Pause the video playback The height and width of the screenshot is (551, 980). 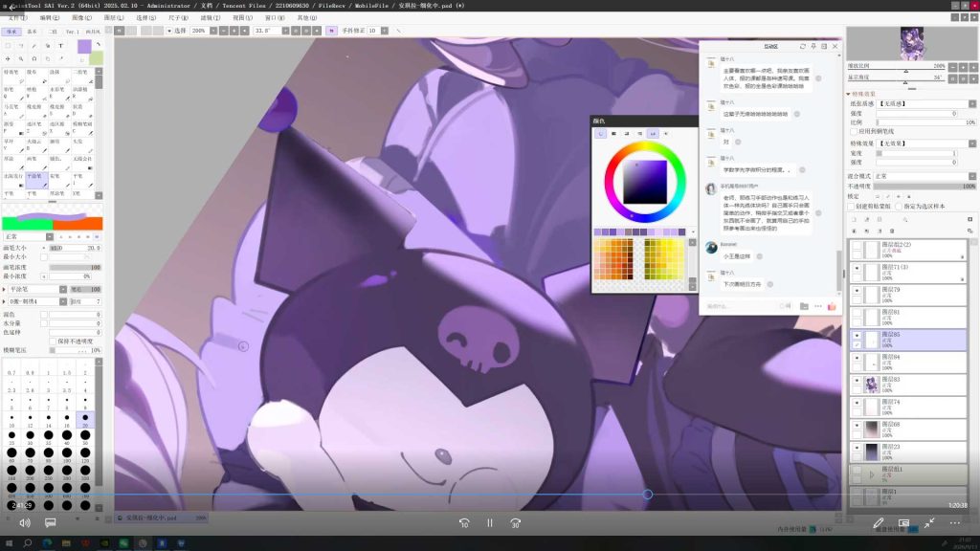pos(490,523)
